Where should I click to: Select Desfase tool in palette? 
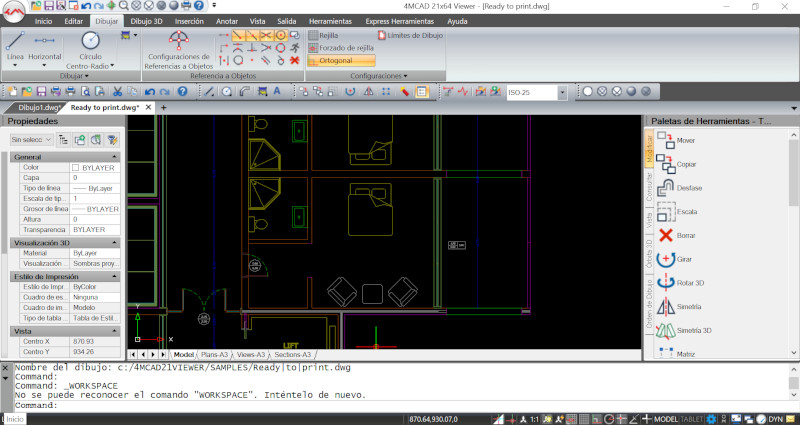click(x=679, y=188)
